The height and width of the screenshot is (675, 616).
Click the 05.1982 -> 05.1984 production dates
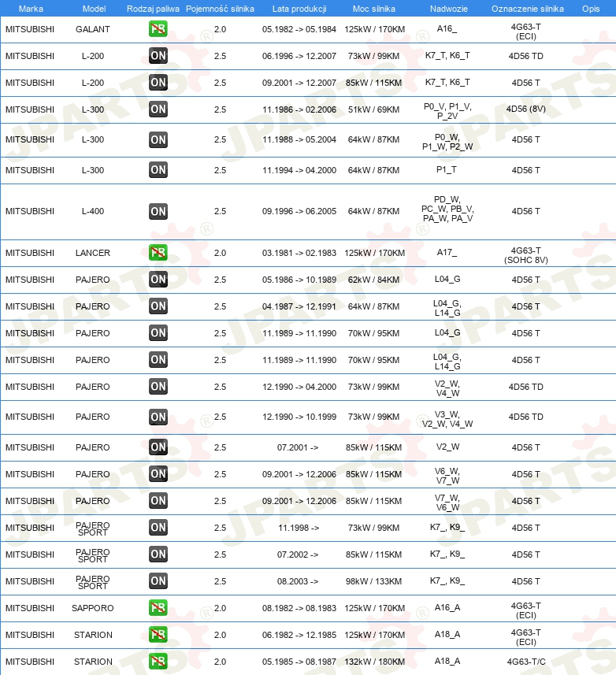[299, 29]
